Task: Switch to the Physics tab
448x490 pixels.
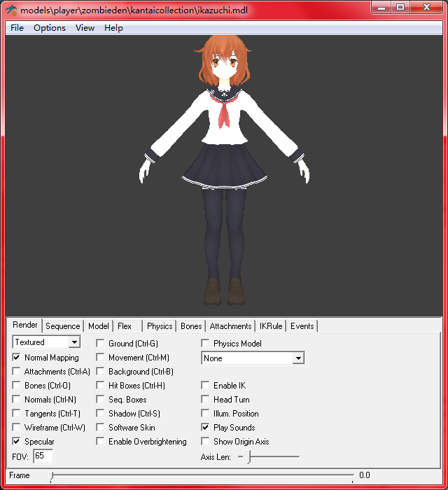Action: pyautogui.click(x=160, y=326)
